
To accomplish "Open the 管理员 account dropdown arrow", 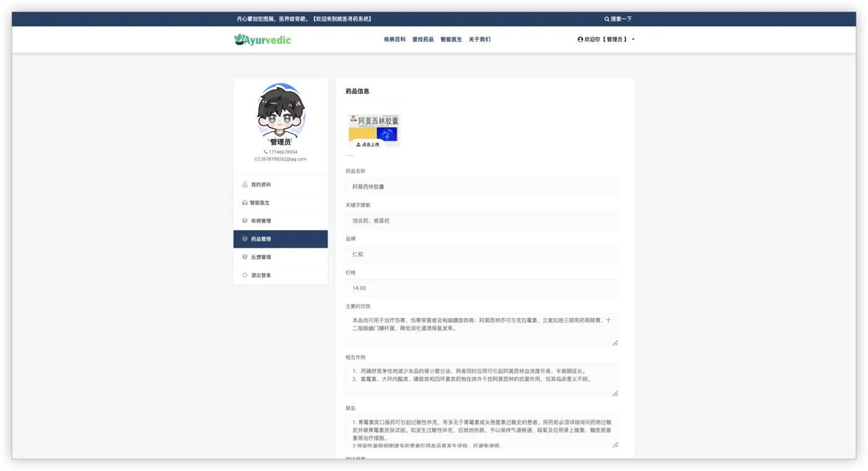I will tap(633, 40).
